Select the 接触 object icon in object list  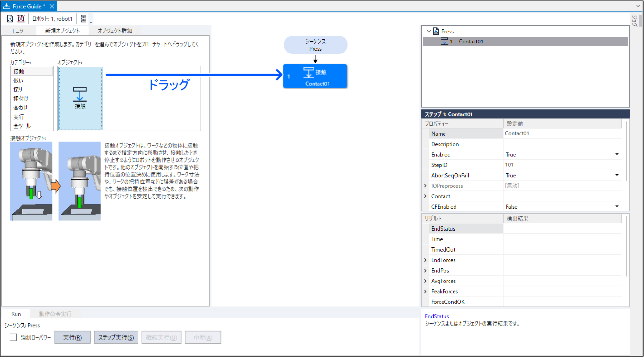80,98
